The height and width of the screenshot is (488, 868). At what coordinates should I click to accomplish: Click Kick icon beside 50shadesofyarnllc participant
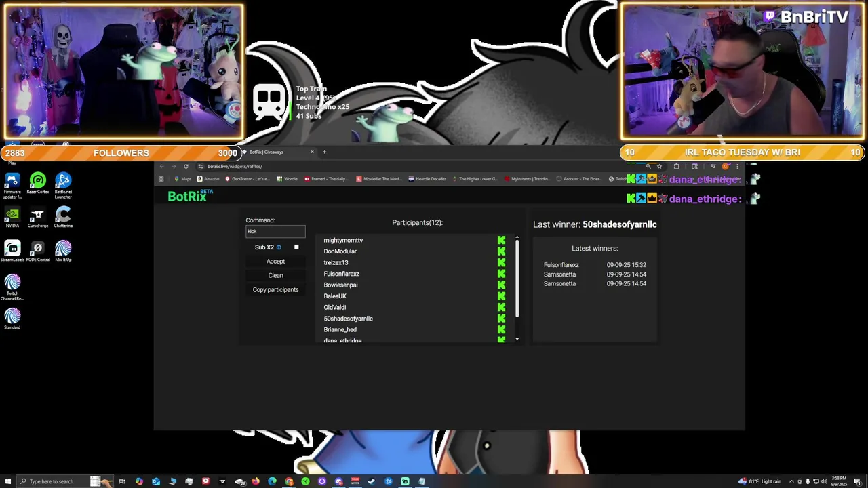coord(501,319)
